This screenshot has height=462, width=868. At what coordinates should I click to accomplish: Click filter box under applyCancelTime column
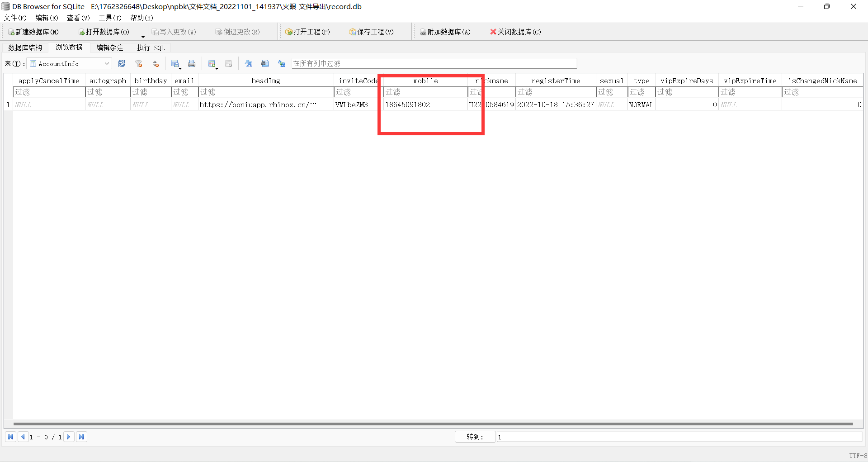tap(49, 92)
